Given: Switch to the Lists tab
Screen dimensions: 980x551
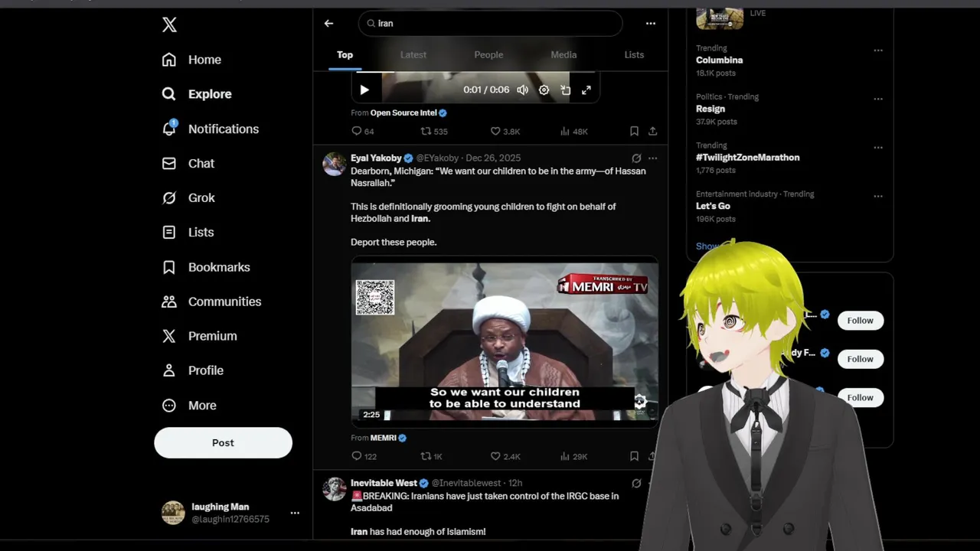Looking at the screenshot, I should coord(634,55).
